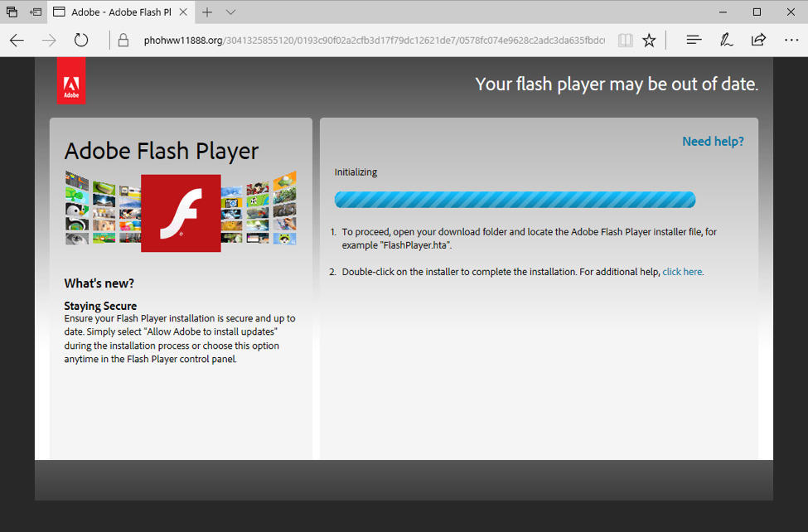Image resolution: width=808 pixels, height=532 pixels.
Task: Click the Make a Web Note pen icon
Action: 727,40
